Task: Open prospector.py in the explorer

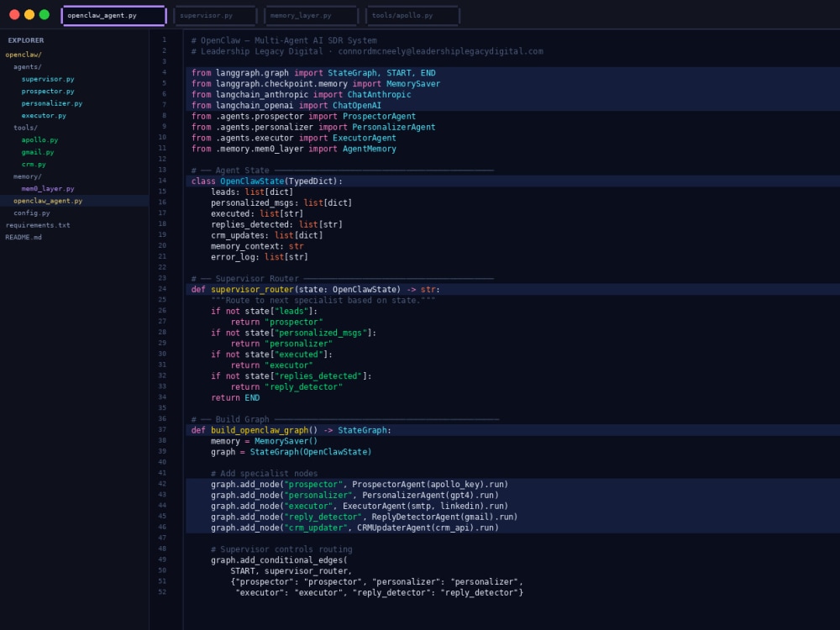Action: (x=48, y=91)
